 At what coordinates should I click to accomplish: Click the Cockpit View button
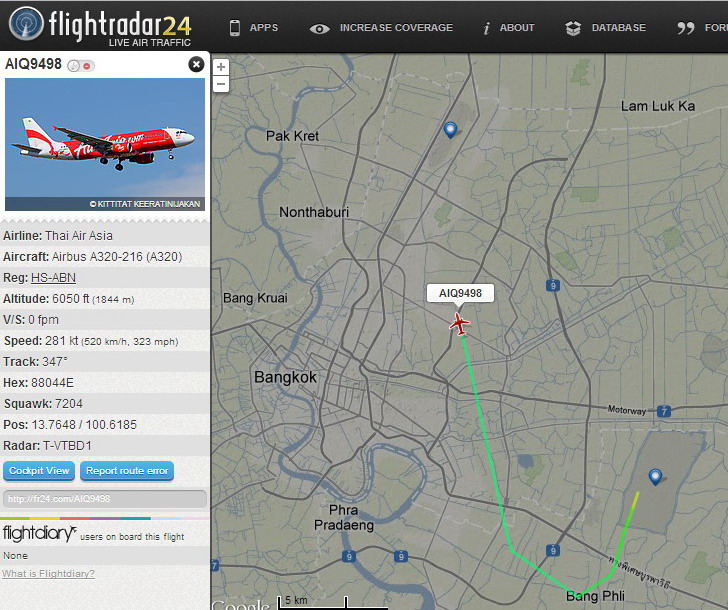click(39, 471)
